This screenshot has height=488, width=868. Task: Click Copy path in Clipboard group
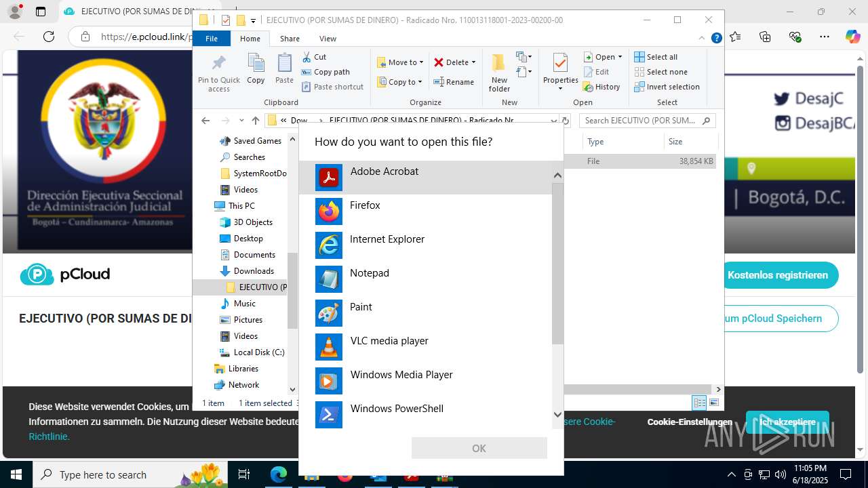pyautogui.click(x=325, y=72)
